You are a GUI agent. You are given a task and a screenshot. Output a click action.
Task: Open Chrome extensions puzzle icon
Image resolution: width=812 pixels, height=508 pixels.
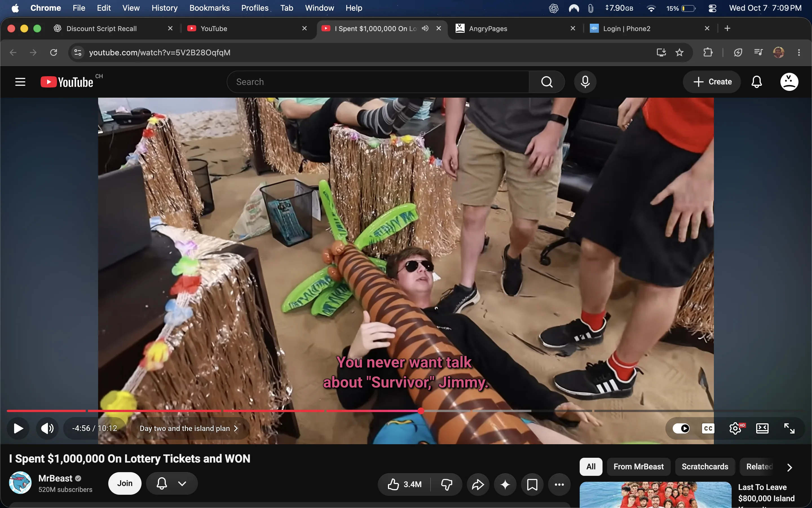tap(708, 52)
